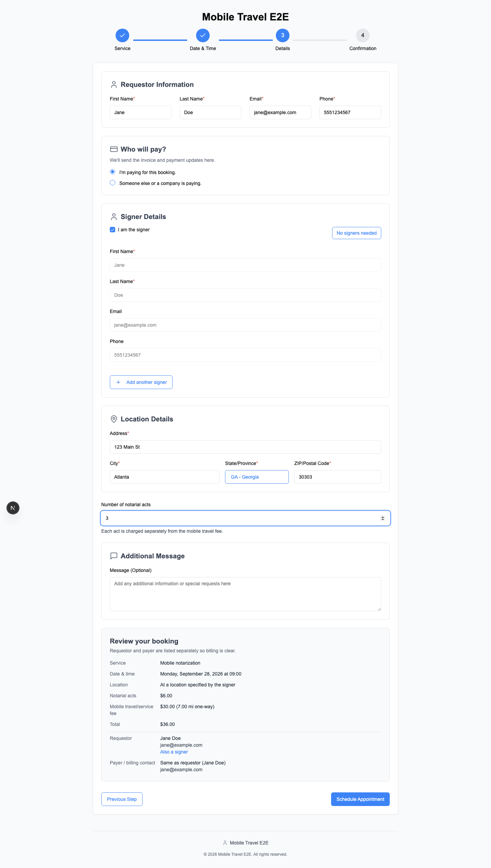This screenshot has width=491, height=868.
Task: Focus the Number of notarial acts field
Action: tap(245, 518)
